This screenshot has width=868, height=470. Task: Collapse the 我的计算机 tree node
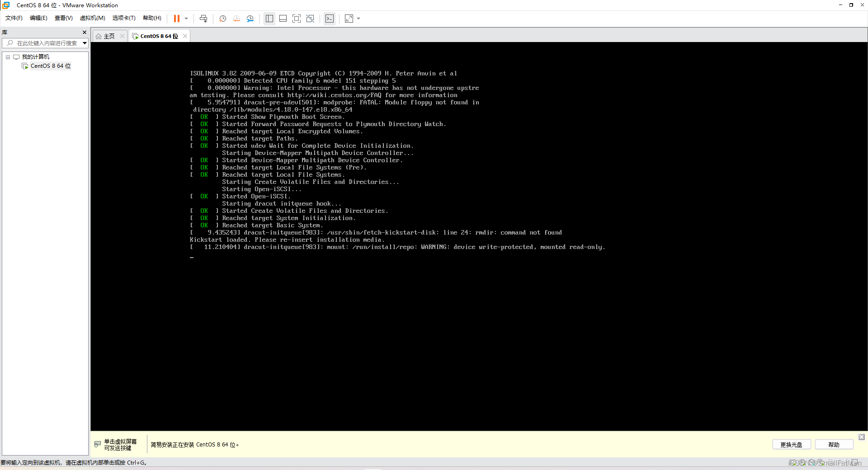(x=8, y=57)
